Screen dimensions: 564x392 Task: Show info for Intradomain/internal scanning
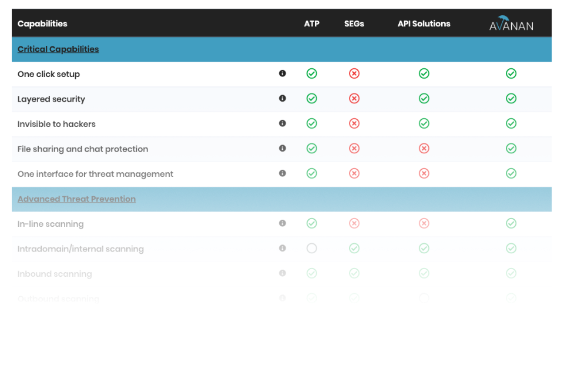click(283, 248)
